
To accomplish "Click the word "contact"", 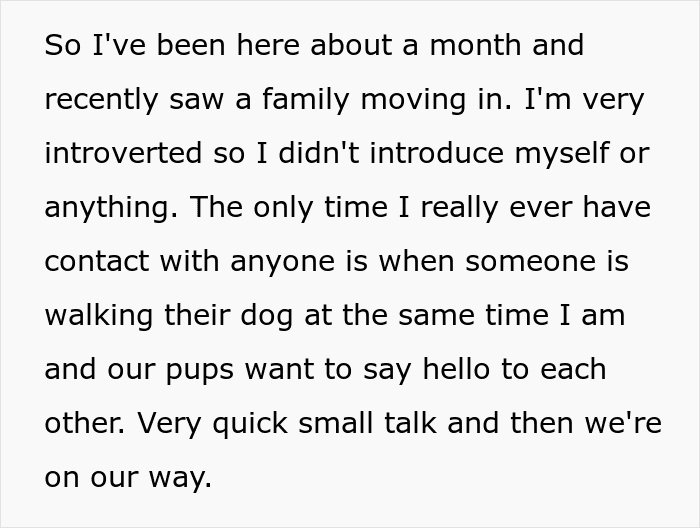I will (x=98, y=262).
